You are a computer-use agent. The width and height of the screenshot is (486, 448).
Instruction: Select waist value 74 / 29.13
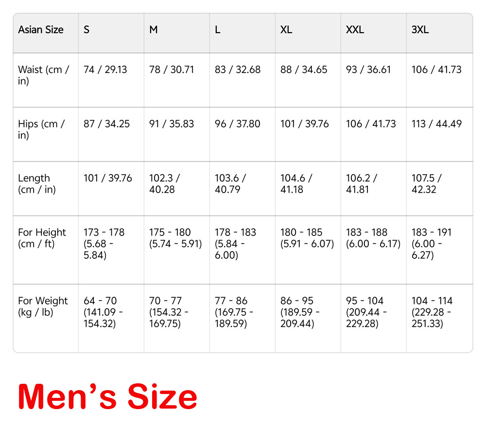point(105,70)
